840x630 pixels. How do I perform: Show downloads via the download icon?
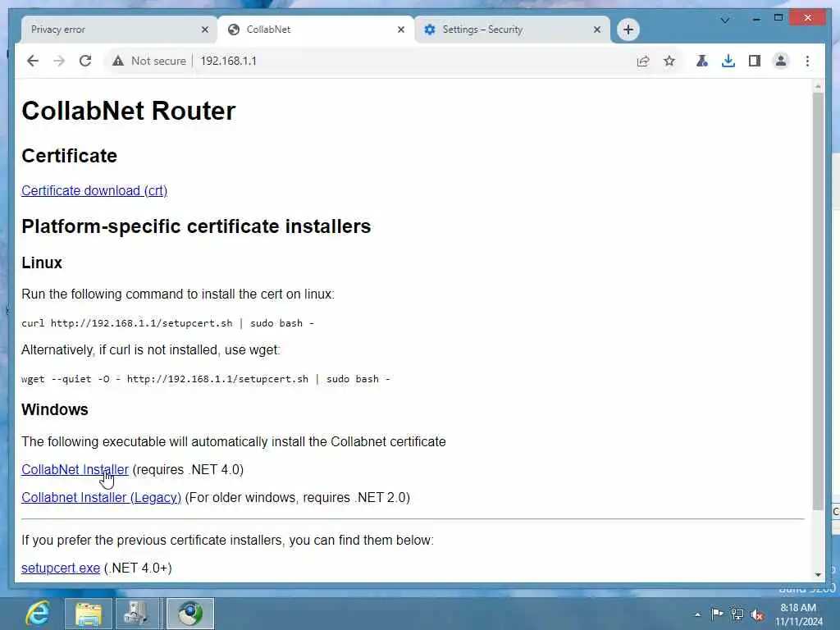728,61
